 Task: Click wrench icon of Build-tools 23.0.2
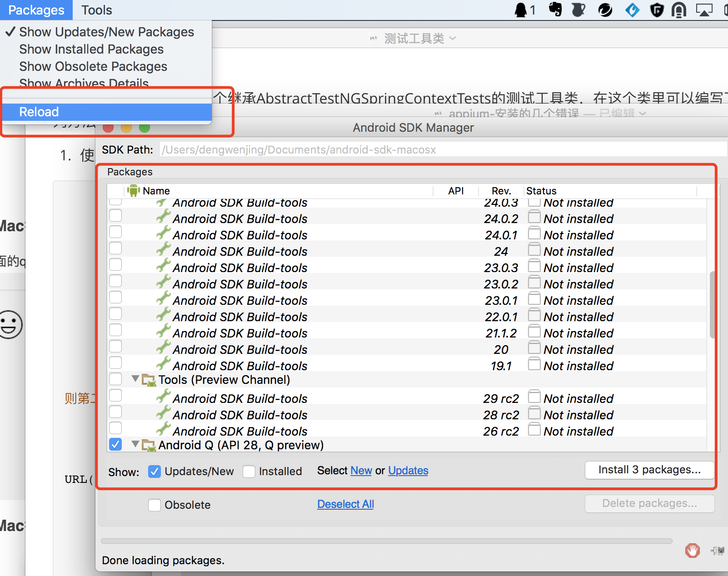(163, 283)
